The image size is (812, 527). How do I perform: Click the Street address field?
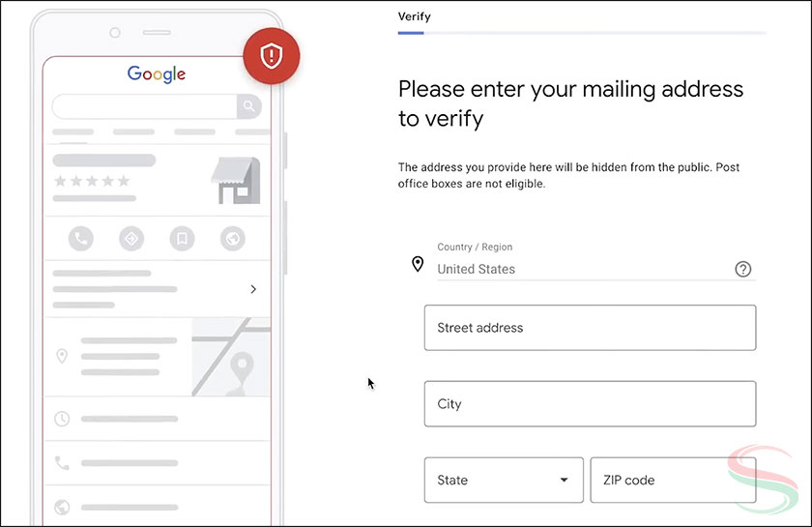[590, 328]
